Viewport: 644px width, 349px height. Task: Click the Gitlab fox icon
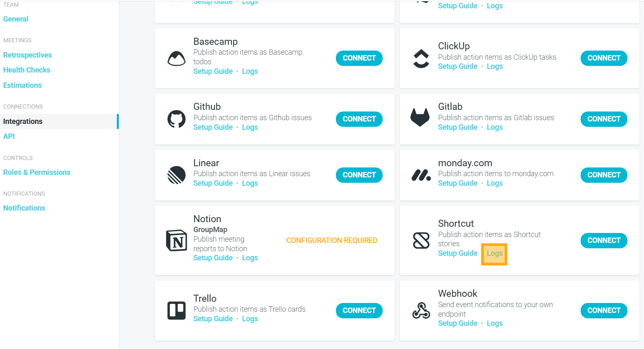pyautogui.click(x=420, y=117)
